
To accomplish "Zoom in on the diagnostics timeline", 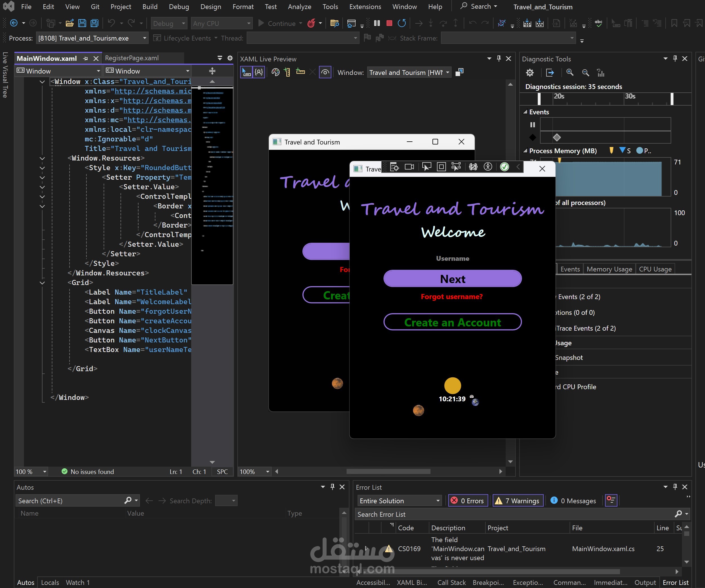I will click(x=570, y=73).
